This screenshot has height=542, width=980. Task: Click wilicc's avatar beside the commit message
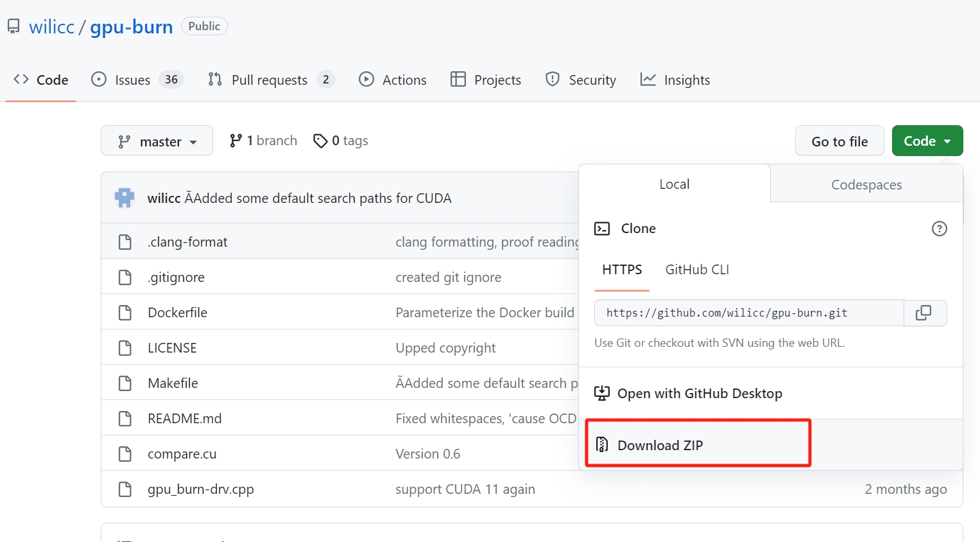124,197
